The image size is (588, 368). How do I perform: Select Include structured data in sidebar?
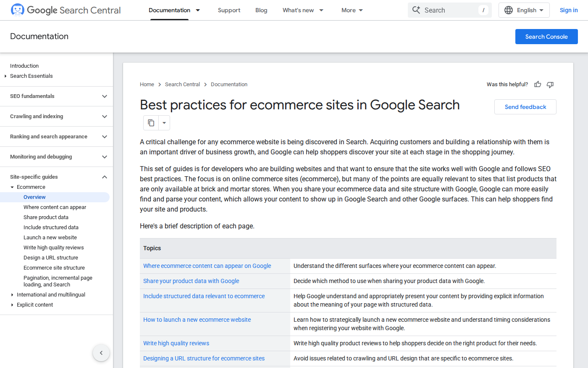51,228
